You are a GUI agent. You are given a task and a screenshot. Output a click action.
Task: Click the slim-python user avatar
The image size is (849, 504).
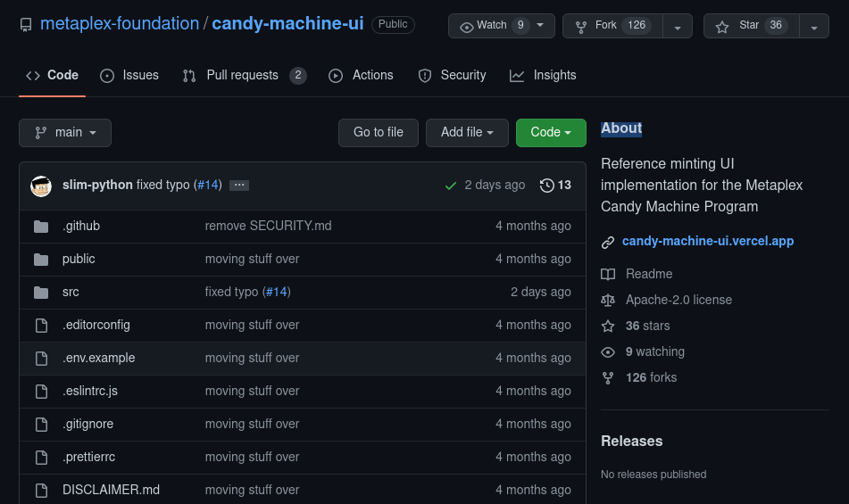click(41, 186)
